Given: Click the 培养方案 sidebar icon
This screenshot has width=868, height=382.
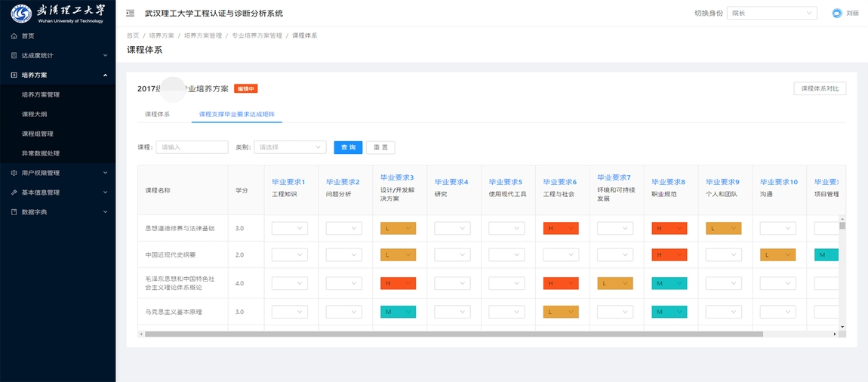Looking at the screenshot, I should point(14,75).
